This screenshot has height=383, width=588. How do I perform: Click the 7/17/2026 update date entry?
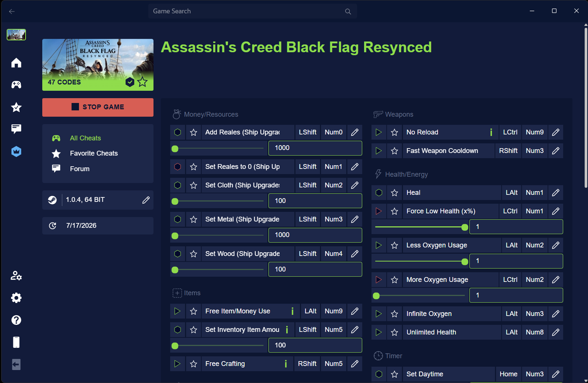point(98,226)
